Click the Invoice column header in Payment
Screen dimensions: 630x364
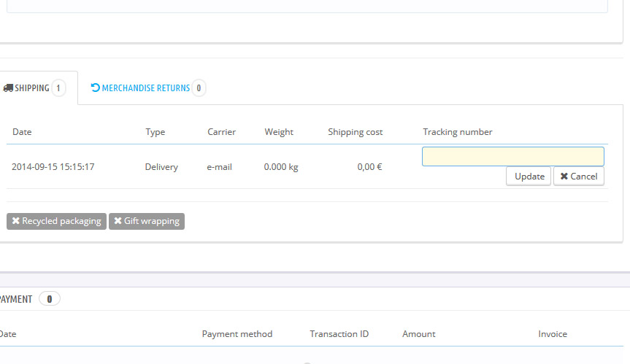pyautogui.click(x=552, y=334)
